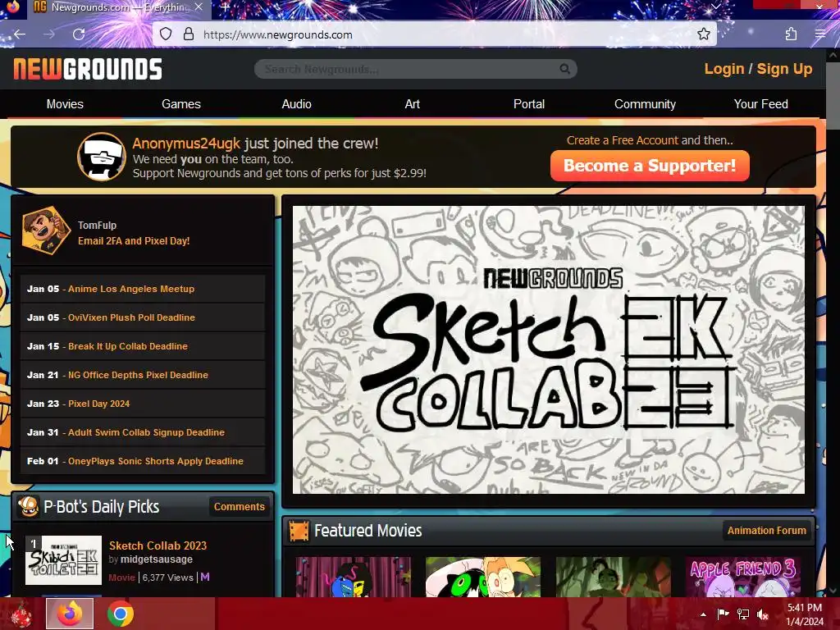This screenshot has width=840, height=630.
Task: Open Email 2FA and Pixel Day post
Action: (134, 241)
